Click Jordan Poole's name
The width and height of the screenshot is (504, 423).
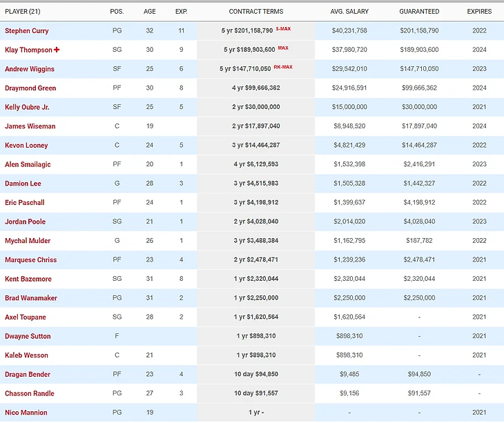[24, 222]
